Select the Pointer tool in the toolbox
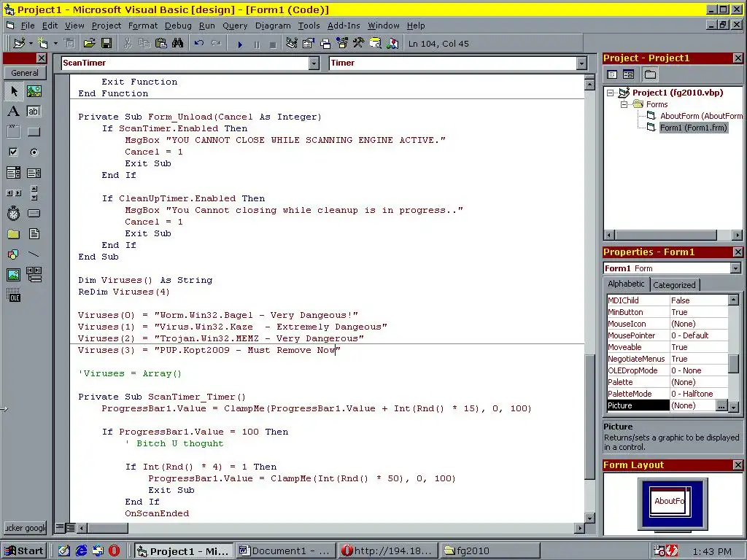Screen dimensions: 747x560 (x=14, y=91)
